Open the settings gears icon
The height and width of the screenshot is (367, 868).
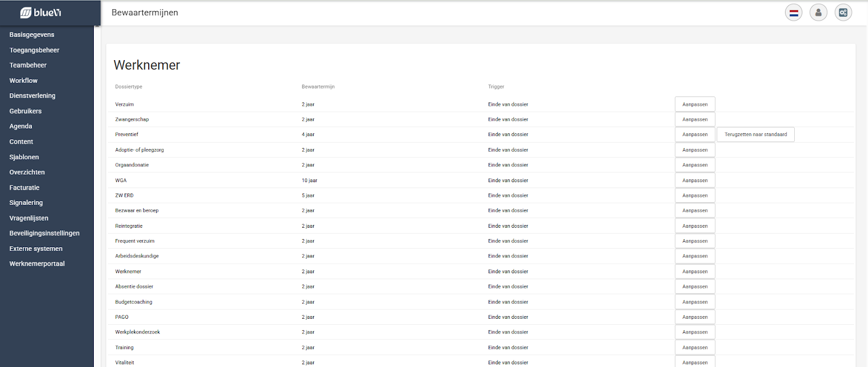coord(843,12)
